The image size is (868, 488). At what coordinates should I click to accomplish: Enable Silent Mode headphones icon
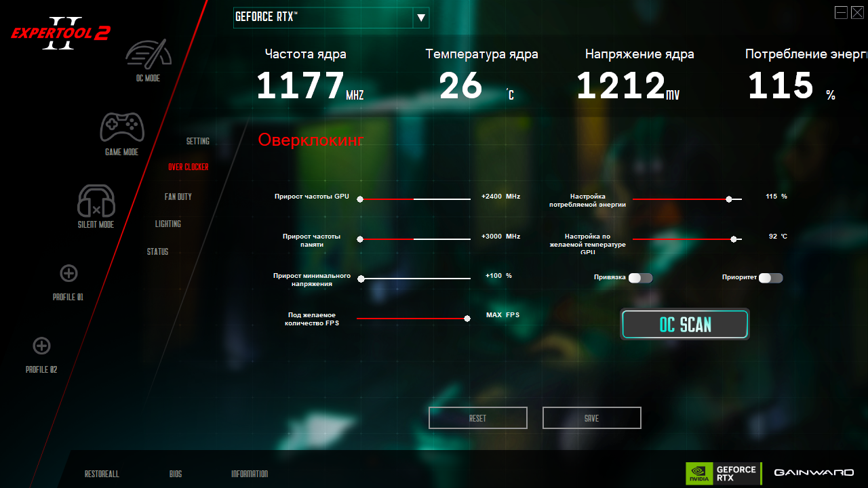pyautogui.click(x=96, y=201)
